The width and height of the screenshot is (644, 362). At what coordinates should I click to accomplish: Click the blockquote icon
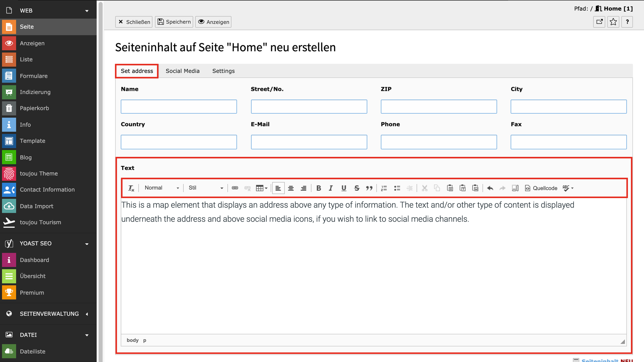(x=369, y=188)
